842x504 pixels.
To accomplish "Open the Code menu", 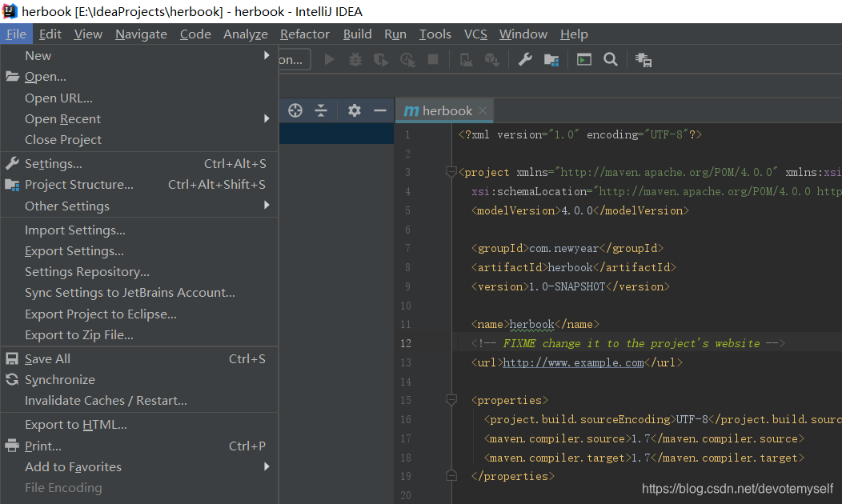I will pyautogui.click(x=195, y=34).
